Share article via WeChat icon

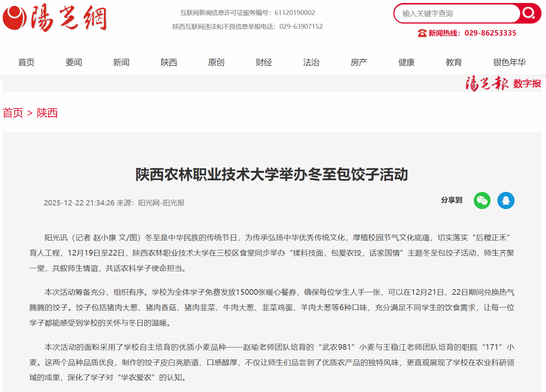[x=482, y=200]
